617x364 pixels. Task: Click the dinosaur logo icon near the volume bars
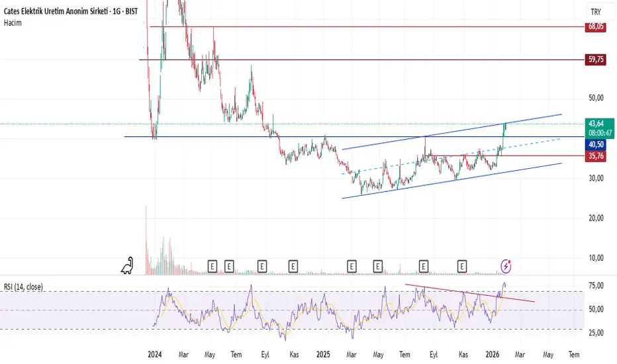127,265
